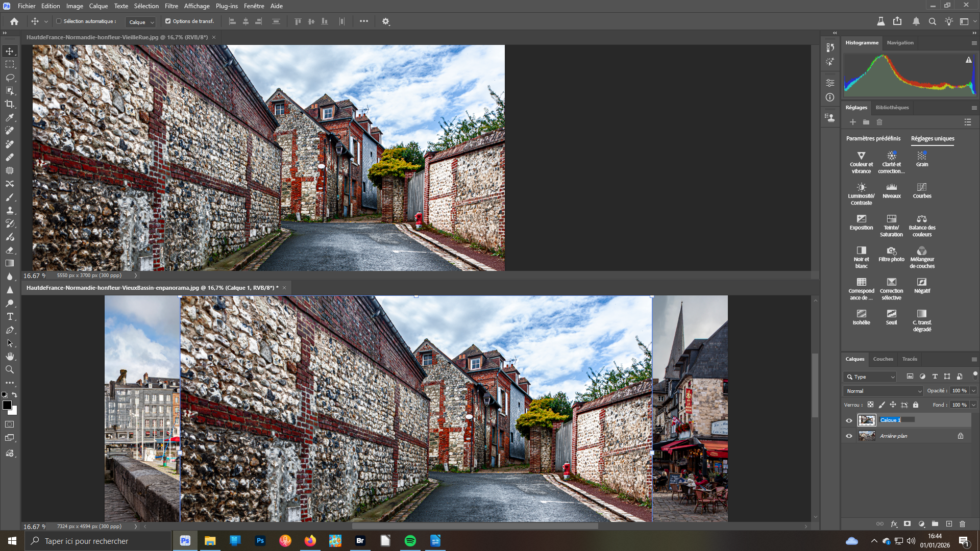Image resolution: width=980 pixels, height=551 pixels.
Task: Select the Crop tool
Action: (x=10, y=104)
